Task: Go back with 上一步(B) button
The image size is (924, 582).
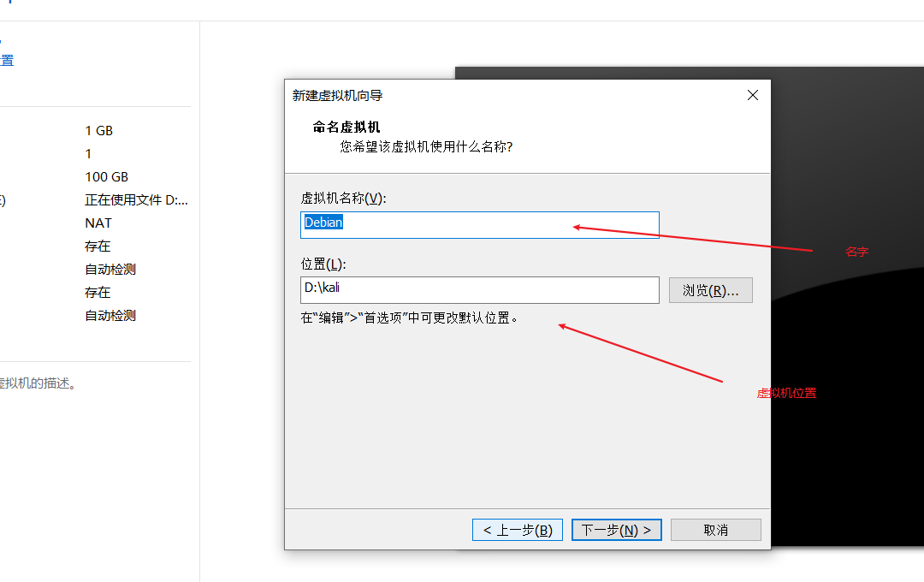Action: point(518,530)
